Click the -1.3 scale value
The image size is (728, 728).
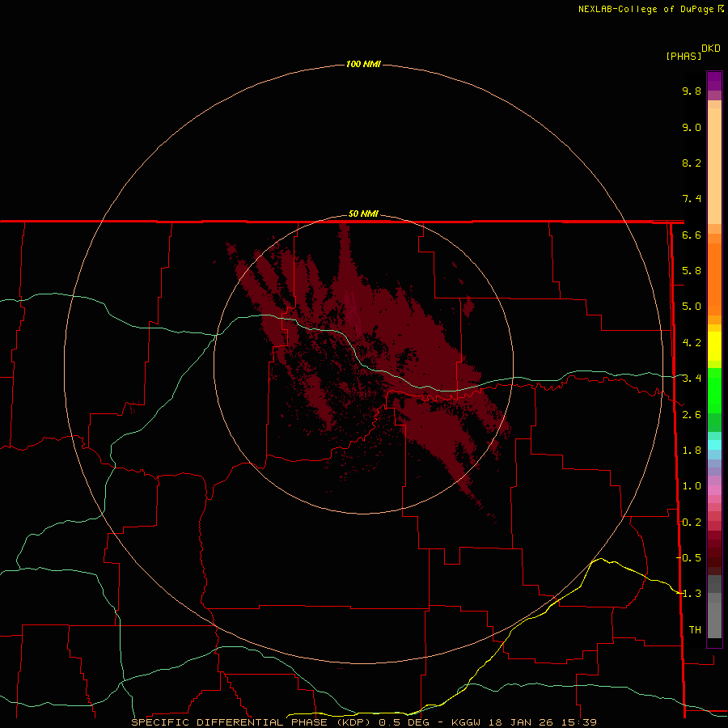(x=688, y=594)
